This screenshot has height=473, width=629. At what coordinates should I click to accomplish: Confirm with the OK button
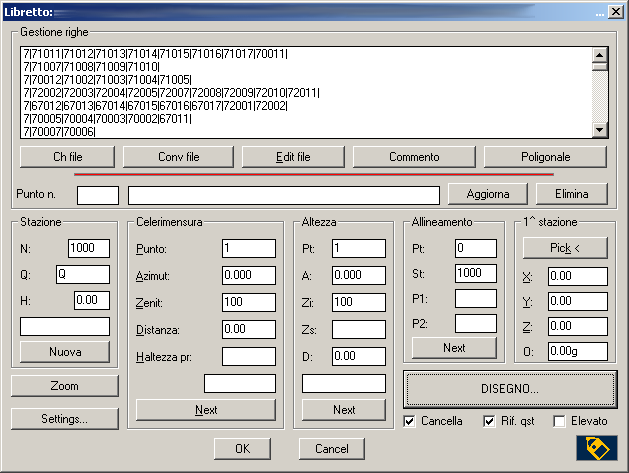(242, 449)
